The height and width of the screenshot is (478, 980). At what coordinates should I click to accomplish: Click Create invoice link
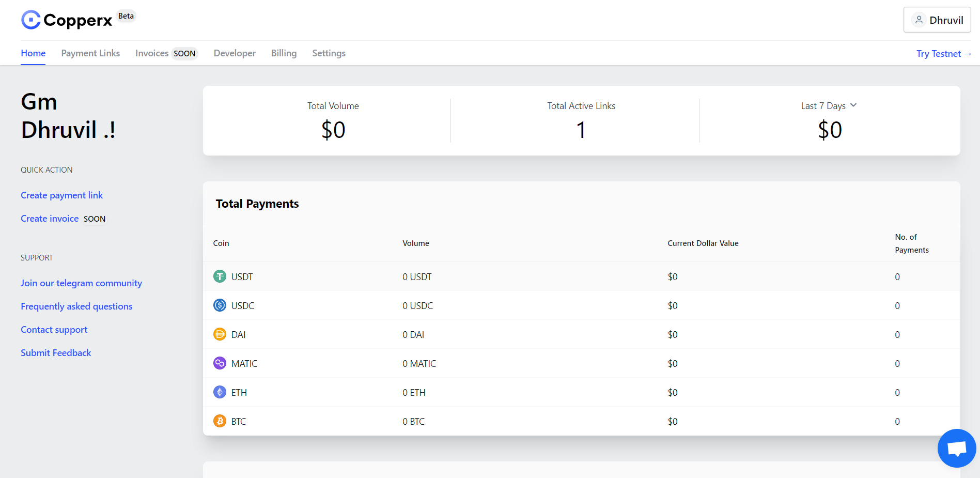(x=50, y=219)
